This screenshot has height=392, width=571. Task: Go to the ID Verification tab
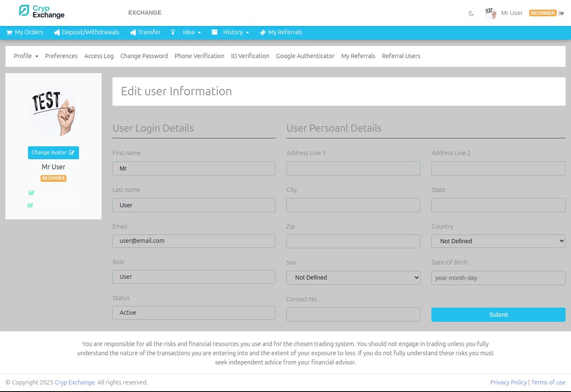coord(250,56)
